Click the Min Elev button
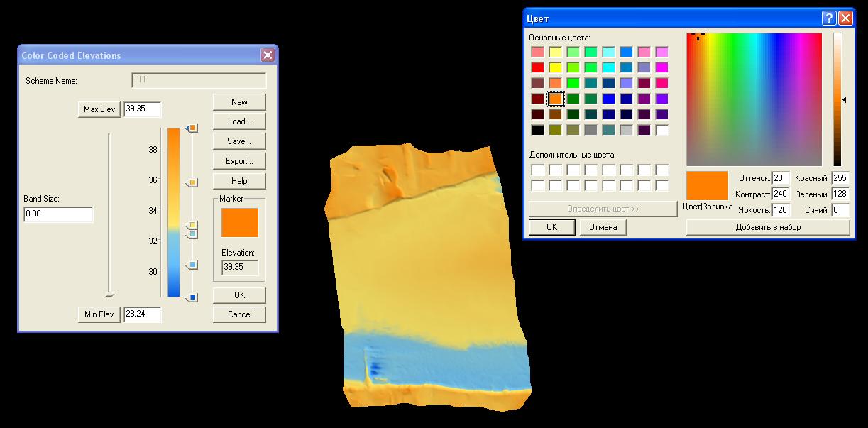The image size is (868, 428). pos(99,314)
